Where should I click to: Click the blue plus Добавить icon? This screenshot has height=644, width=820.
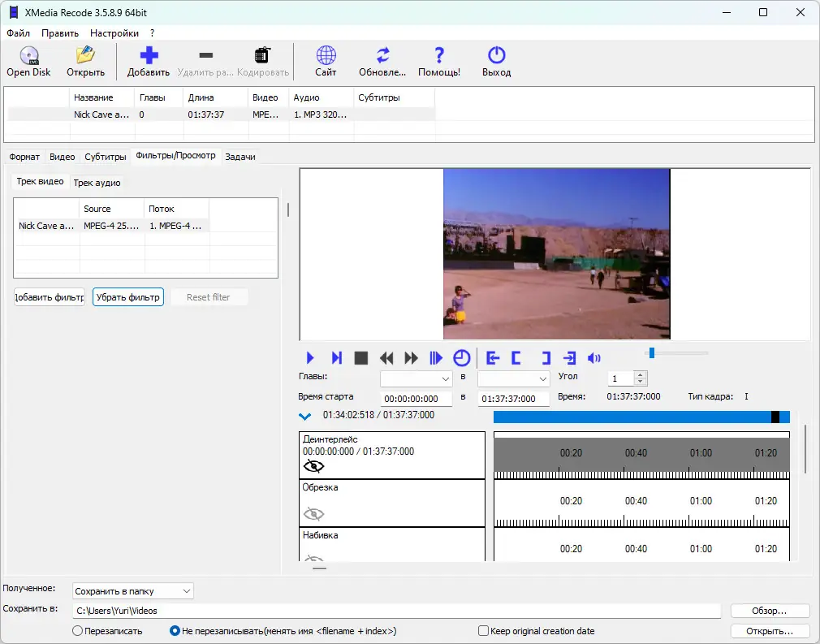(x=149, y=56)
